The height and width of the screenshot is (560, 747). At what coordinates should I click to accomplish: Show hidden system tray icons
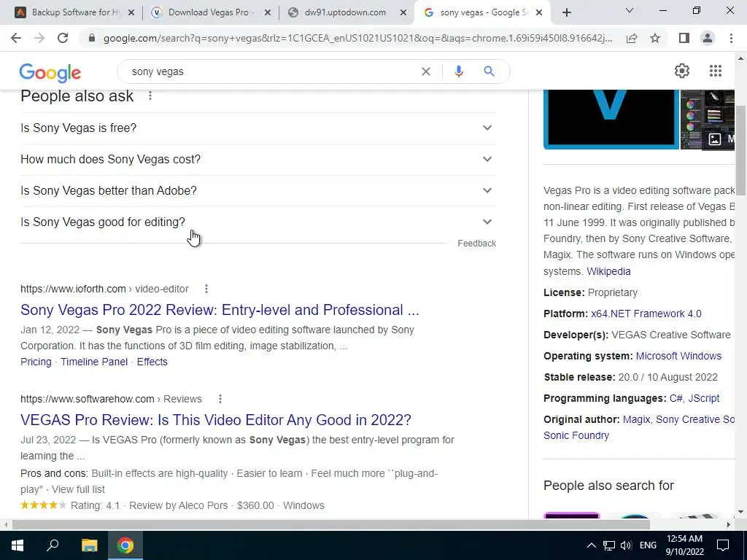coord(591,545)
